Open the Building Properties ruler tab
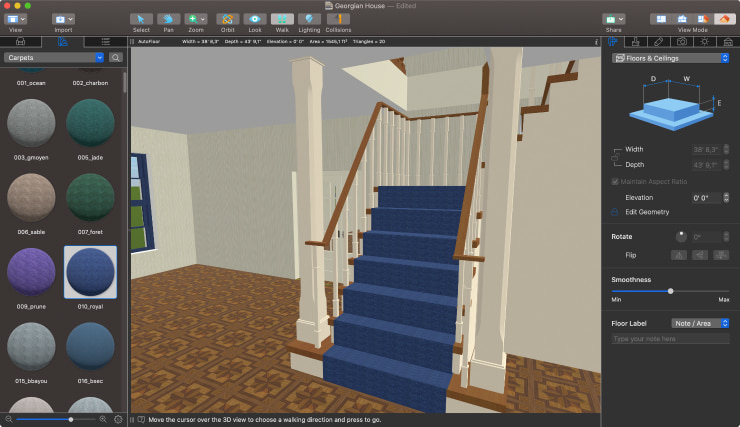Viewport: 740px width, 427px height. [x=659, y=42]
